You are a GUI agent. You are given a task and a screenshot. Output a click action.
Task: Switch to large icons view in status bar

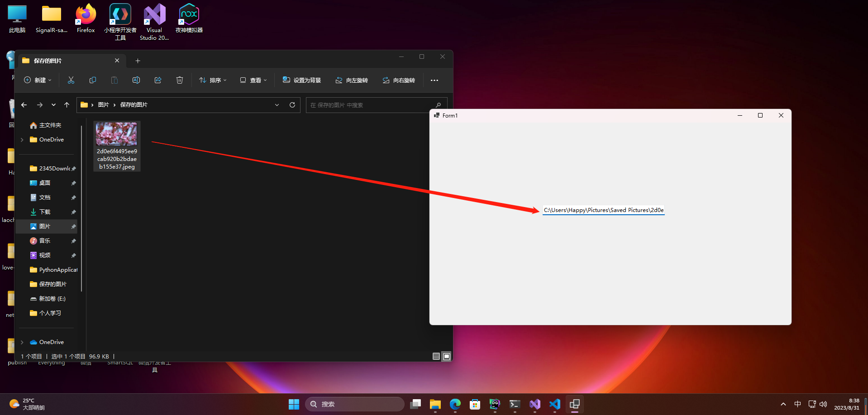(447, 356)
